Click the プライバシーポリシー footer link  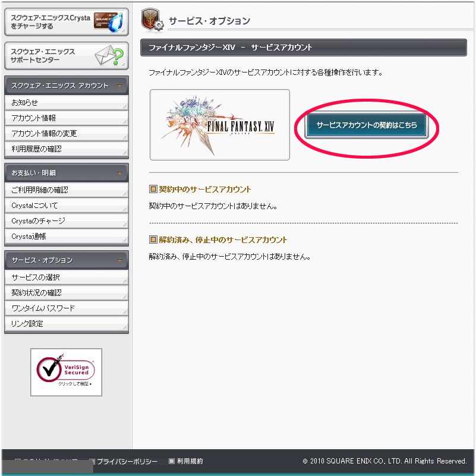click(x=127, y=461)
